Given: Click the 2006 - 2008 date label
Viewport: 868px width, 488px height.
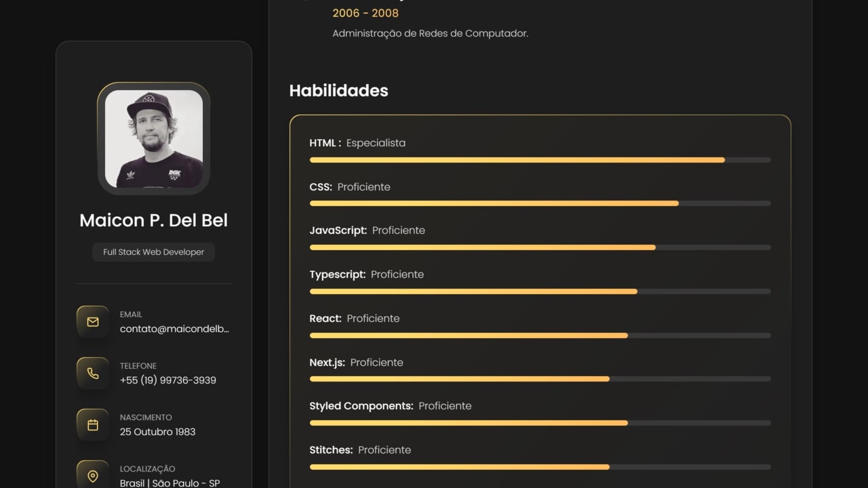Looking at the screenshot, I should pyautogui.click(x=366, y=13).
